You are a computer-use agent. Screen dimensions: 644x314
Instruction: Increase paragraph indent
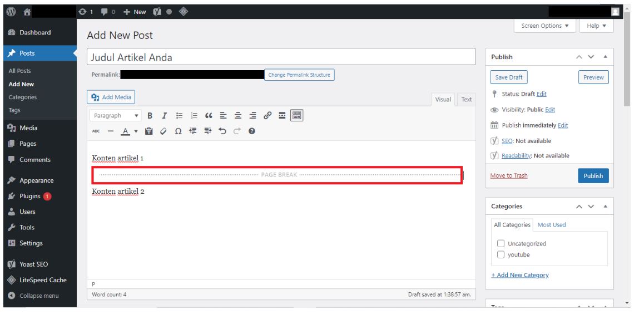208,131
